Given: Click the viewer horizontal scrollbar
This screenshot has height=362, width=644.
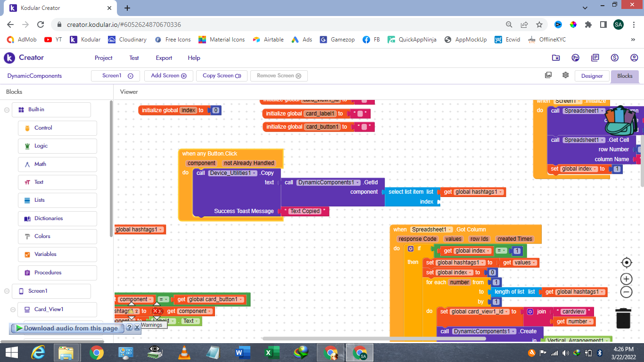Looking at the screenshot, I should point(374,338).
